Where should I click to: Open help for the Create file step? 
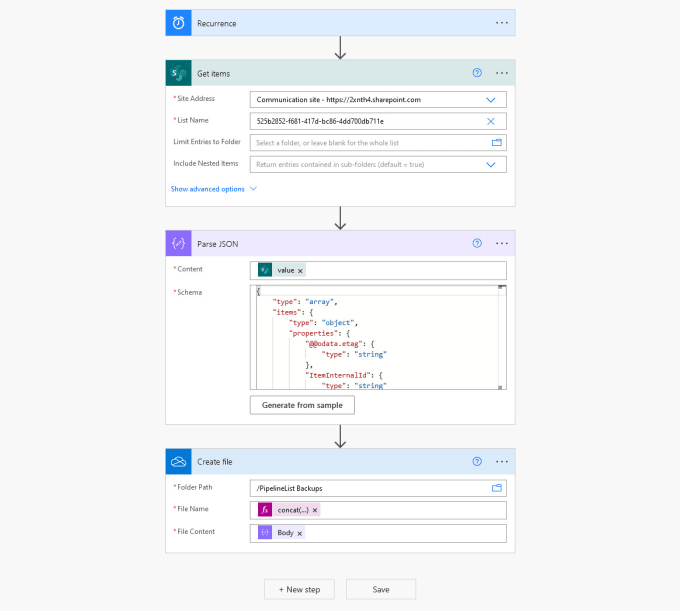477,461
